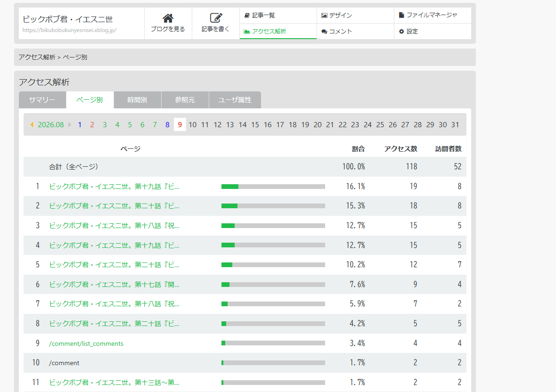Screen dimensions: 556x392
Task: Open the デザイン menu item
Action: 355,16
